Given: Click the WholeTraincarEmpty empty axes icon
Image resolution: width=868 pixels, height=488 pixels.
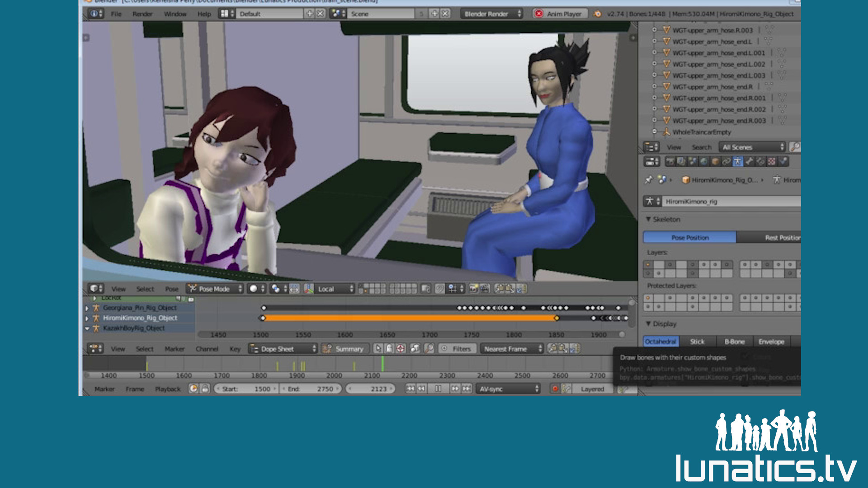Looking at the screenshot, I should 666,132.
